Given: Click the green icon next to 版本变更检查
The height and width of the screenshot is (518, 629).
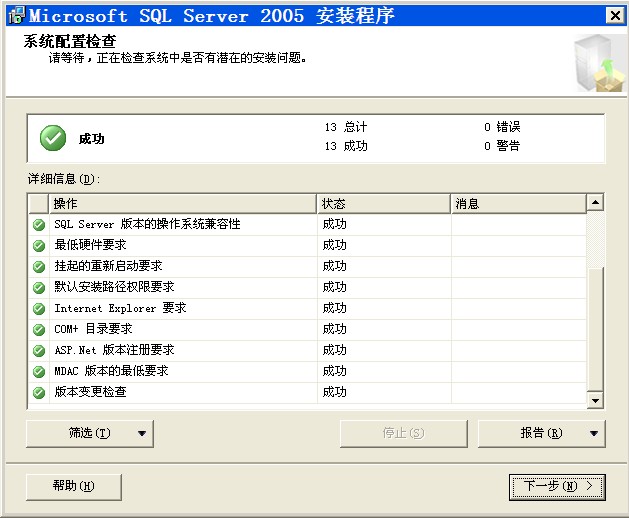Looking at the screenshot, I should 39,392.
